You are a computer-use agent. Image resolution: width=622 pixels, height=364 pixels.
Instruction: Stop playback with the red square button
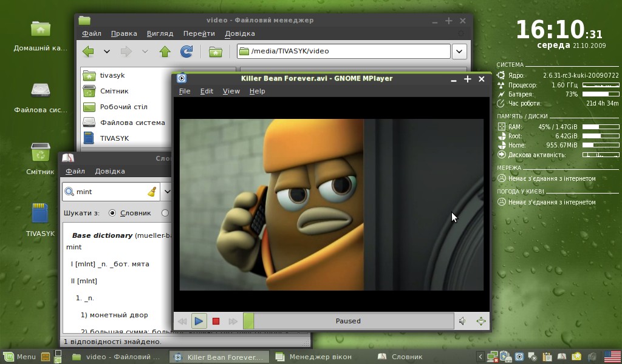[x=216, y=321]
